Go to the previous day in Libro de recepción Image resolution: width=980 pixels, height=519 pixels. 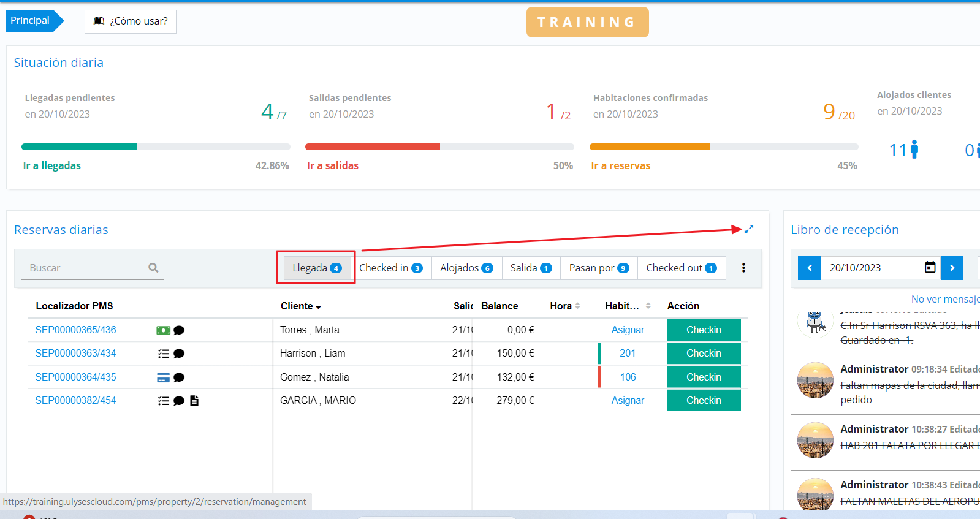[809, 268]
